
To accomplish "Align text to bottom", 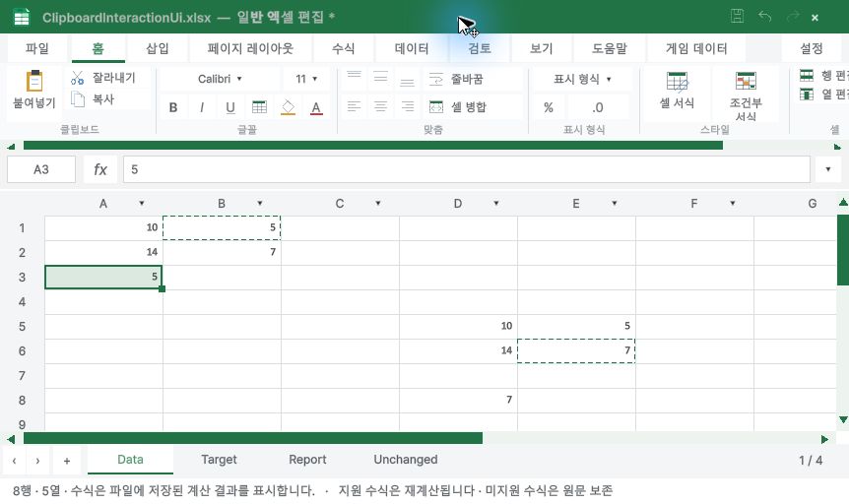I will point(407,79).
